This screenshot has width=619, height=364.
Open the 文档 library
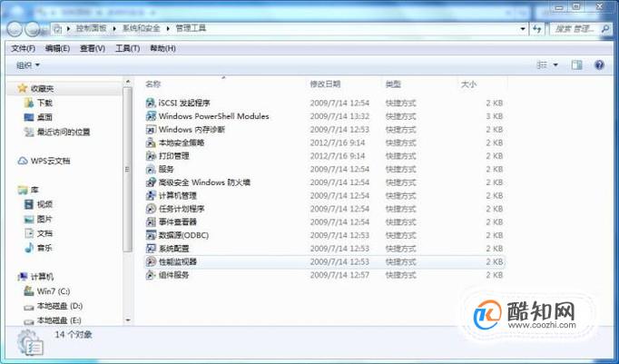[38, 233]
